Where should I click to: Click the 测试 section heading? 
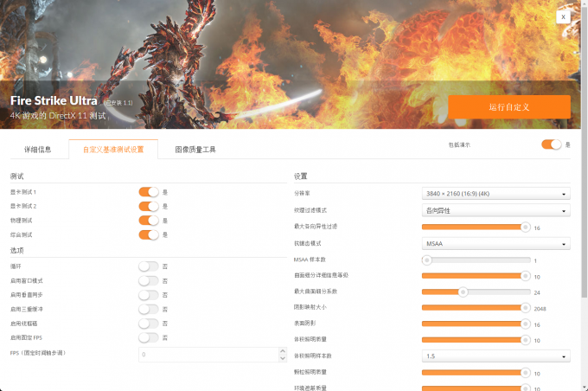tap(17, 176)
